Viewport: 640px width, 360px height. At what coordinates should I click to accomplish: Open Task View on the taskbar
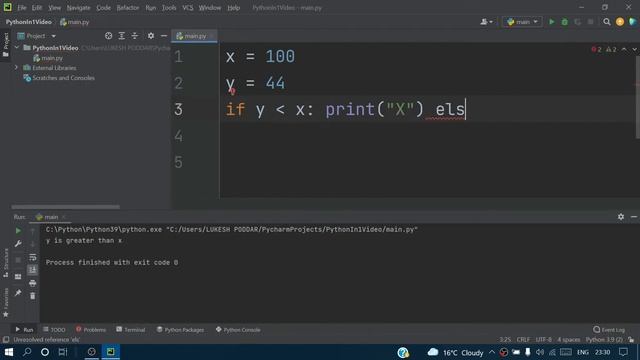click(62, 352)
